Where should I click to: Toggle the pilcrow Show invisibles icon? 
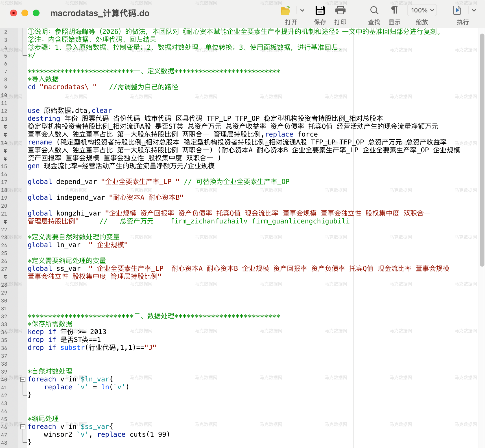click(394, 11)
